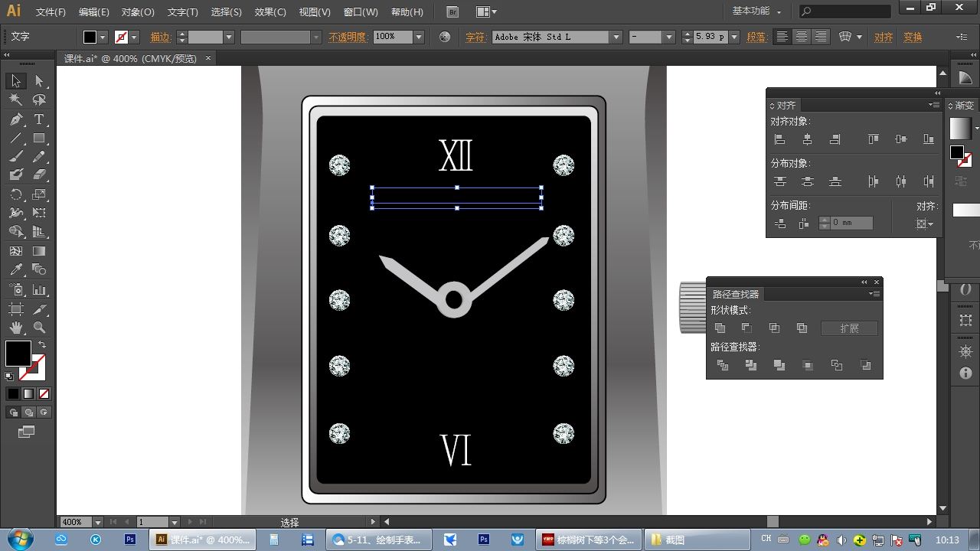980x551 pixels.
Task: Open the 效果(C) menu
Action: [x=270, y=12]
